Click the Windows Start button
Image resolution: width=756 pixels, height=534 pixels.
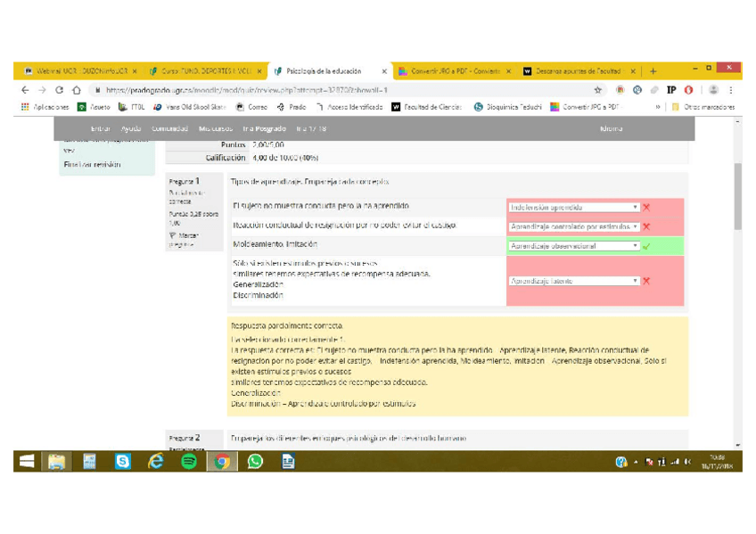(26, 461)
